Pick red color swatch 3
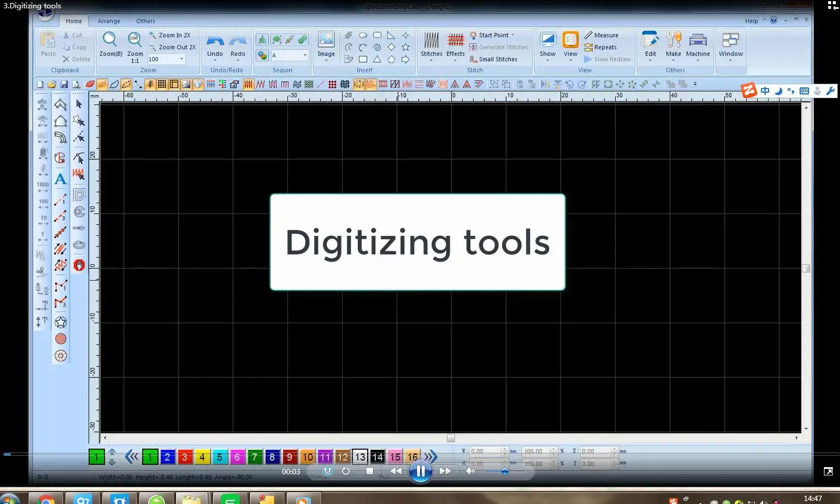This screenshot has width=840, height=504. click(x=184, y=457)
